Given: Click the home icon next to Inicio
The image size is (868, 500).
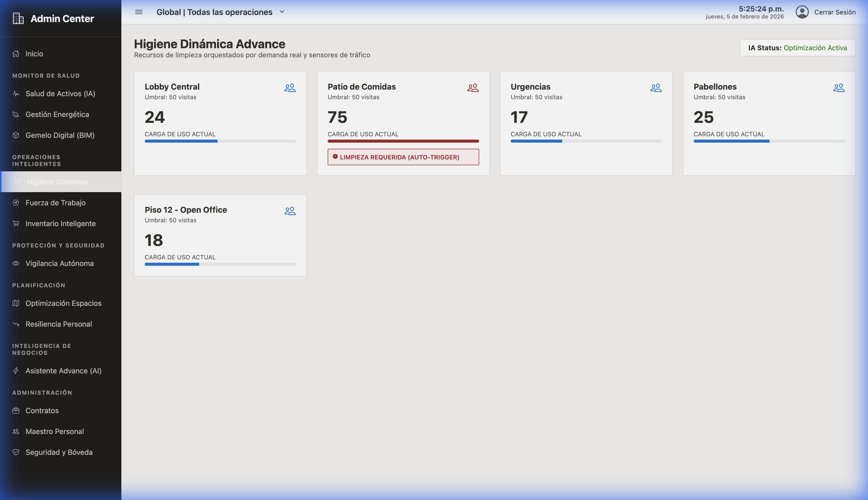Looking at the screenshot, I should (16, 54).
